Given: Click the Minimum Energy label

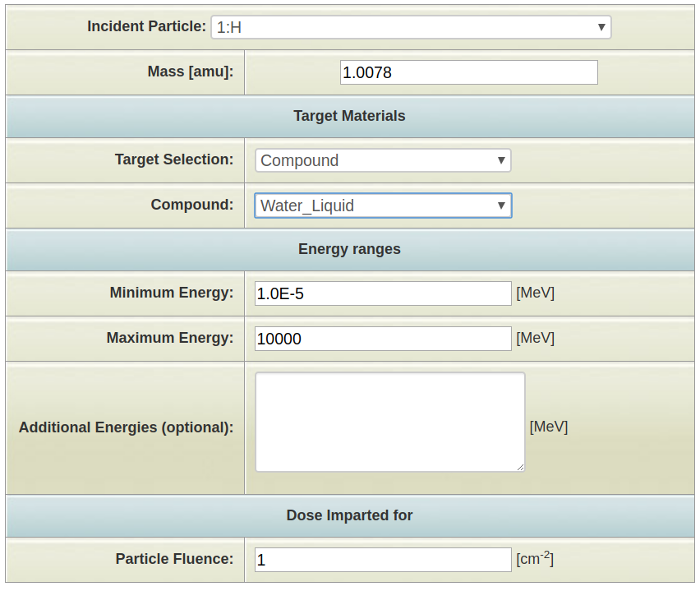Looking at the screenshot, I should tap(171, 293).
